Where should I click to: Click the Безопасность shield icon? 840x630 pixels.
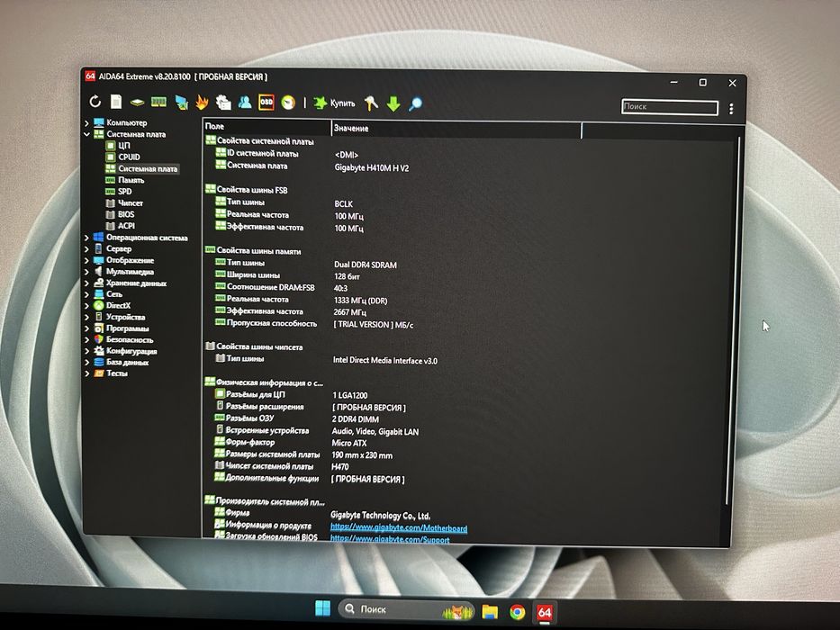pyautogui.click(x=98, y=339)
